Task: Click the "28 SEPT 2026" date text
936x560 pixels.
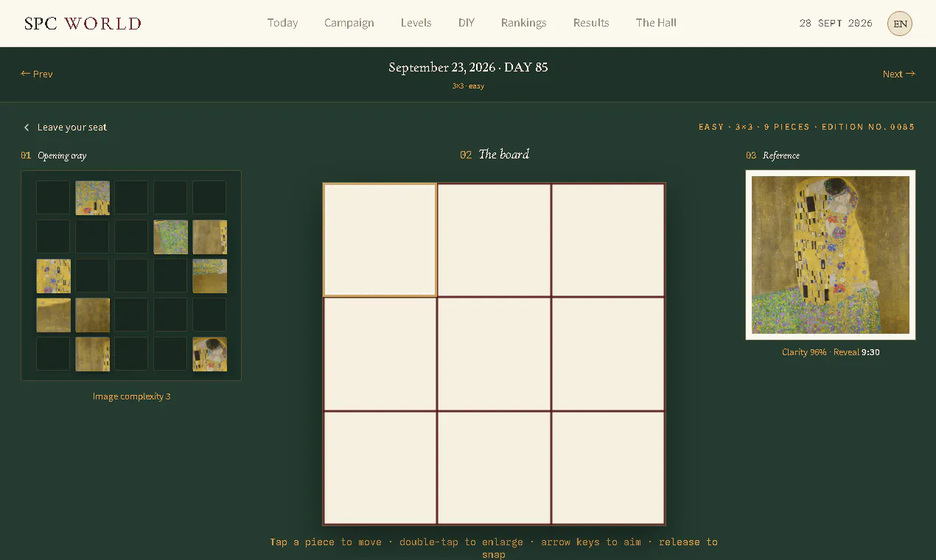Action: coord(836,24)
